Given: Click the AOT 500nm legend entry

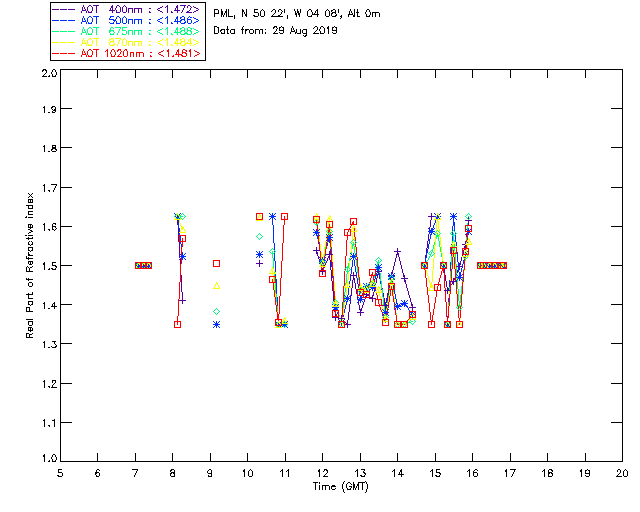Looking at the screenshot, I should pyautogui.click(x=126, y=20).
